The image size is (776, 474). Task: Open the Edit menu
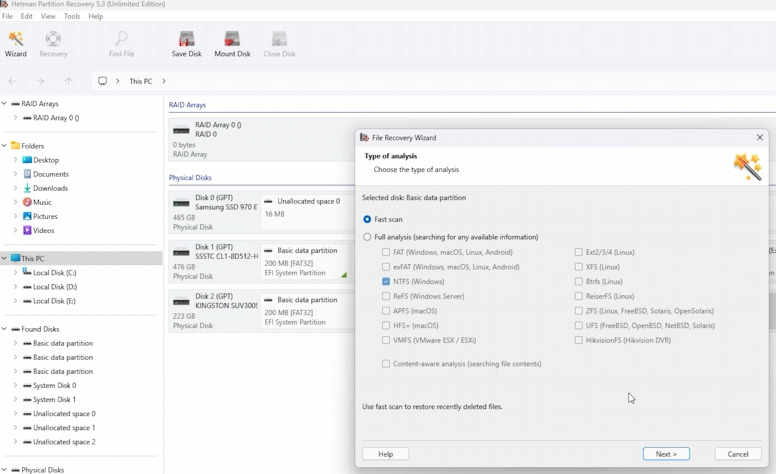[x=27, y=16]
